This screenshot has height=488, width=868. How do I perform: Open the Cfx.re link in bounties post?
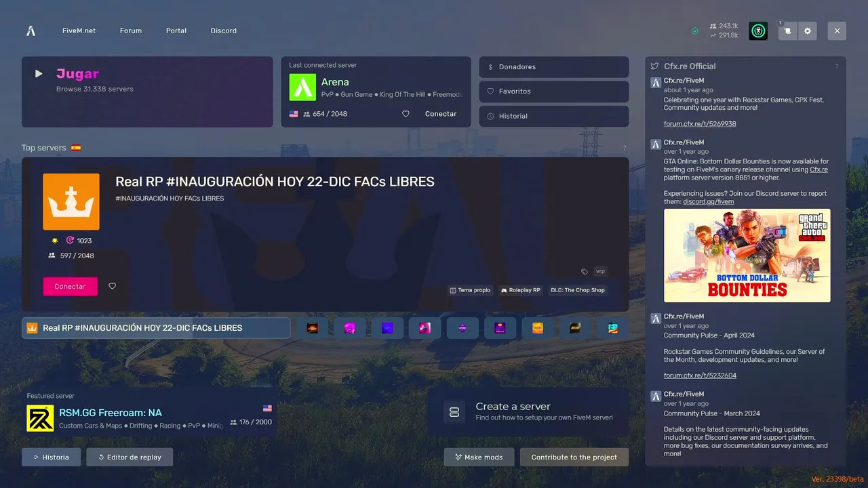coord(818,169)
